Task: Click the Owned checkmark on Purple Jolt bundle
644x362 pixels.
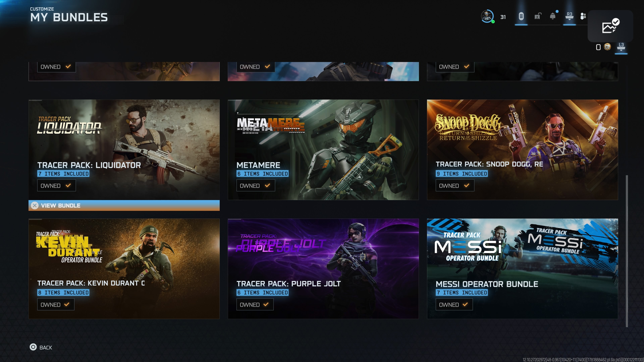Action: coord(266,304)
